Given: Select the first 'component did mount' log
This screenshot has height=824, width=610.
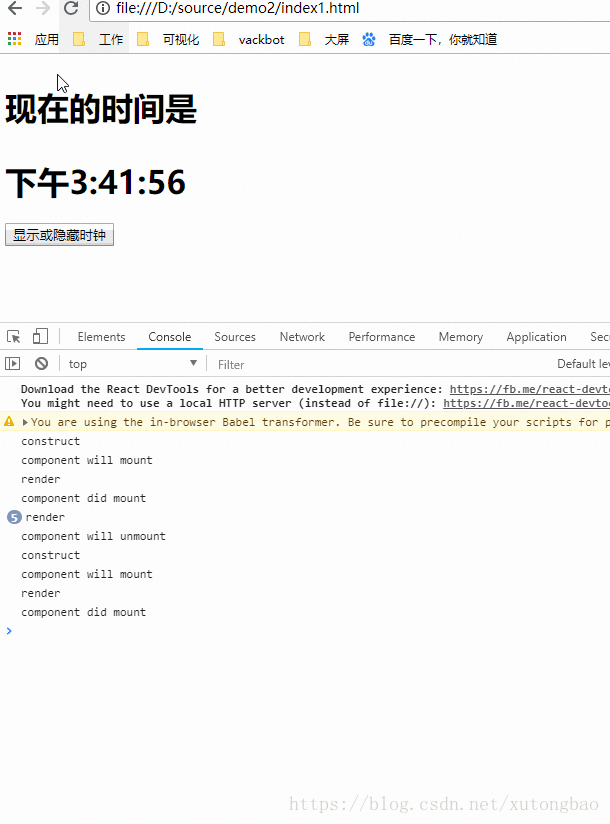Looking at the screenshot, I should pyautogui.click(x=84, y=498).
